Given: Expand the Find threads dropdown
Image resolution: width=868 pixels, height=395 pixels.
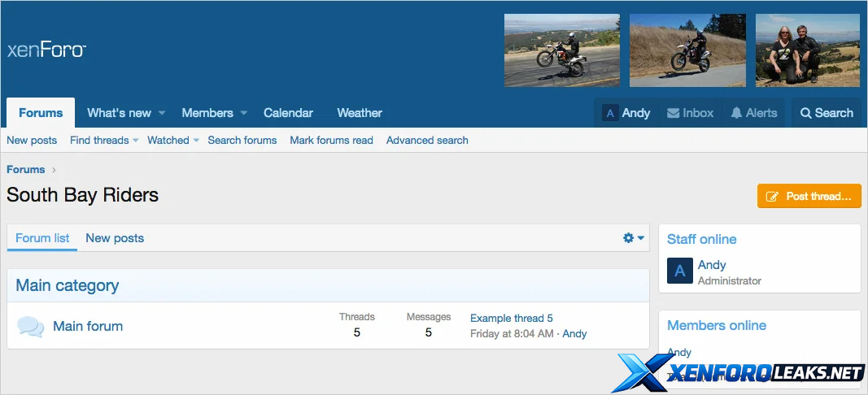Looking at the screenshot, I should [136, 141].
